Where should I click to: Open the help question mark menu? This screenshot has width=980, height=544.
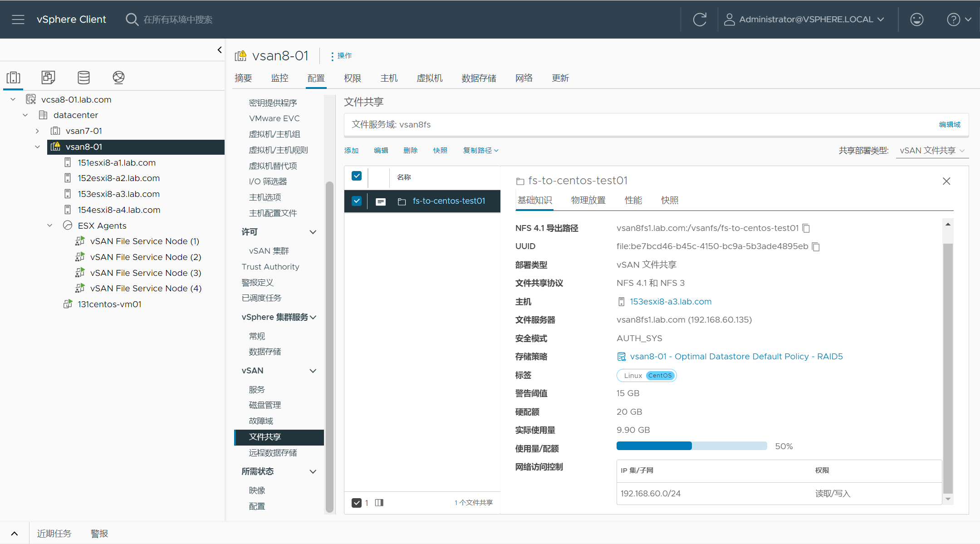coord(959,20)
